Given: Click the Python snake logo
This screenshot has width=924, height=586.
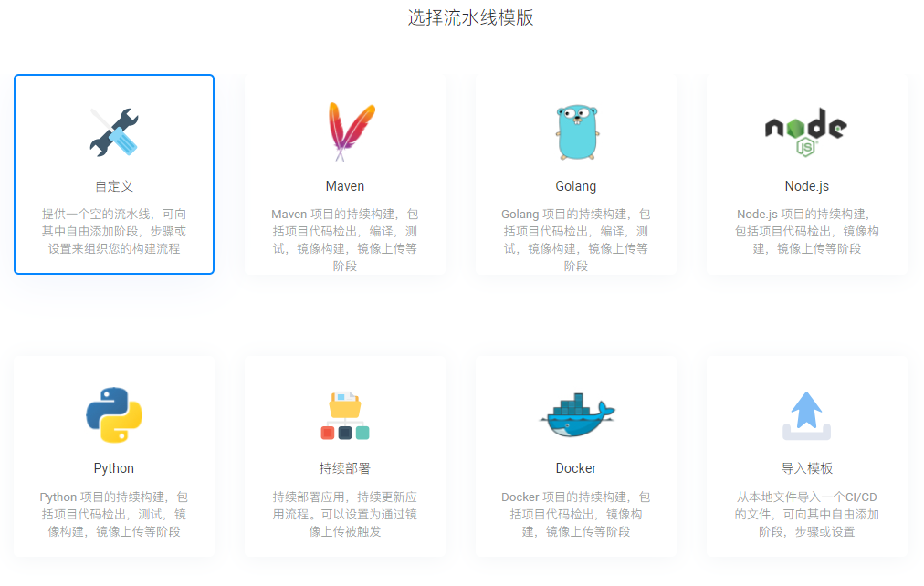Looking at the screenshot, I should point(114,415).
